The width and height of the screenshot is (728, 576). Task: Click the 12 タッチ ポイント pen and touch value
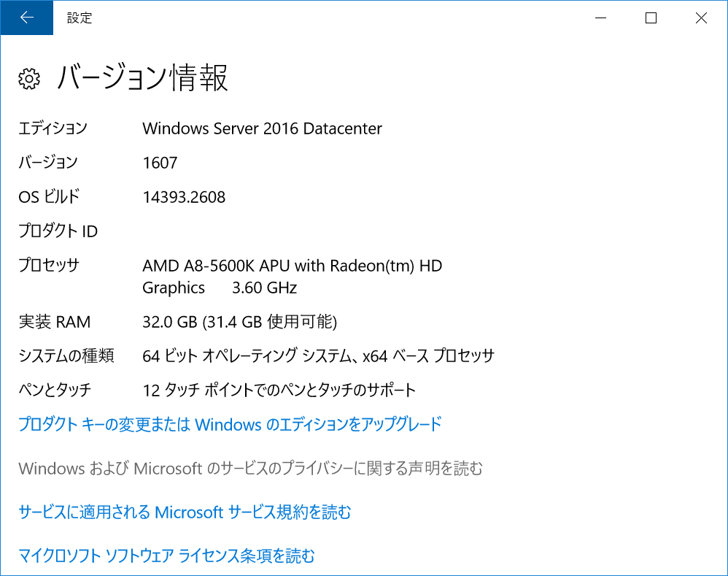(x=279, y=390)
